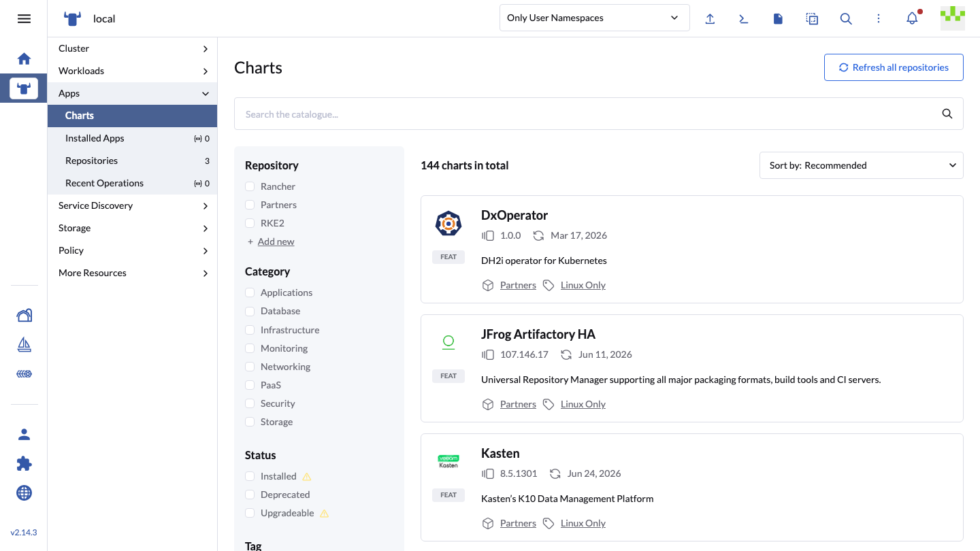The height and width of the screenshot is (551, 980).
Task: Click the Add new repository link
Action: click(x=276, y=241)
